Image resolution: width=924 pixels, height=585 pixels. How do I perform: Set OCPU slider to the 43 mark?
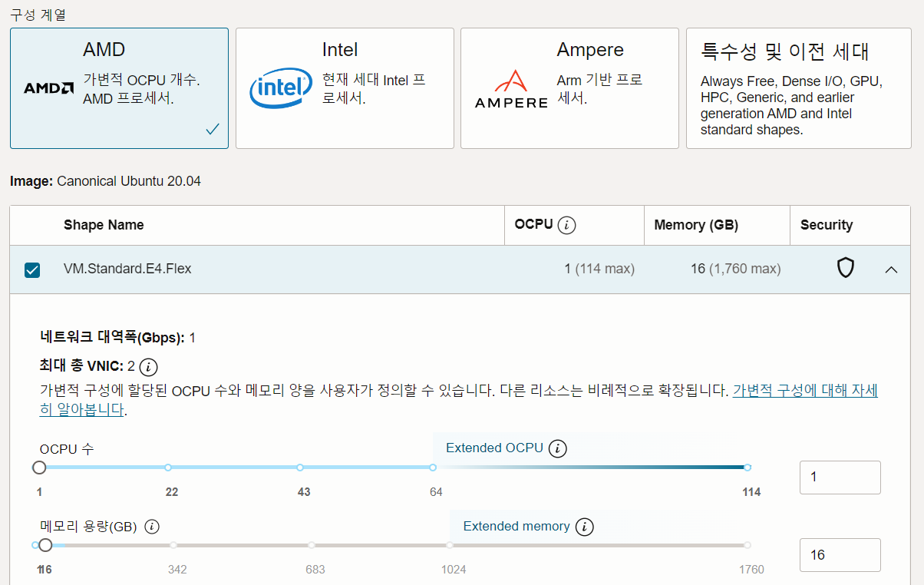tap(300, 468)
